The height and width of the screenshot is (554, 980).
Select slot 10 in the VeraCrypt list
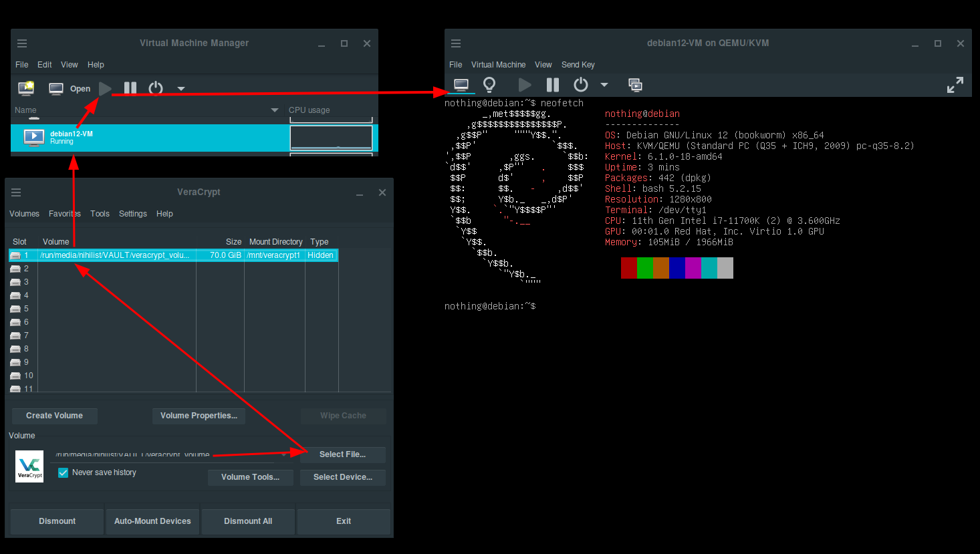[x=174, y=376]
